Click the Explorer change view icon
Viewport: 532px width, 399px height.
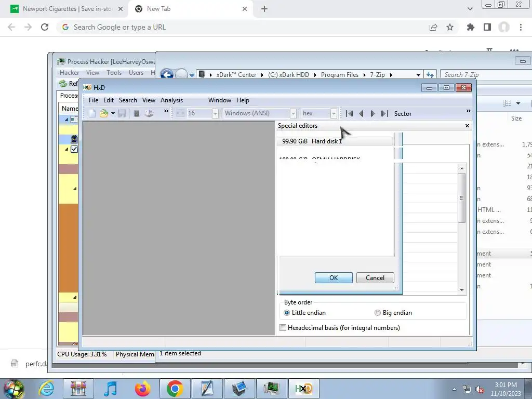point(507,103)
